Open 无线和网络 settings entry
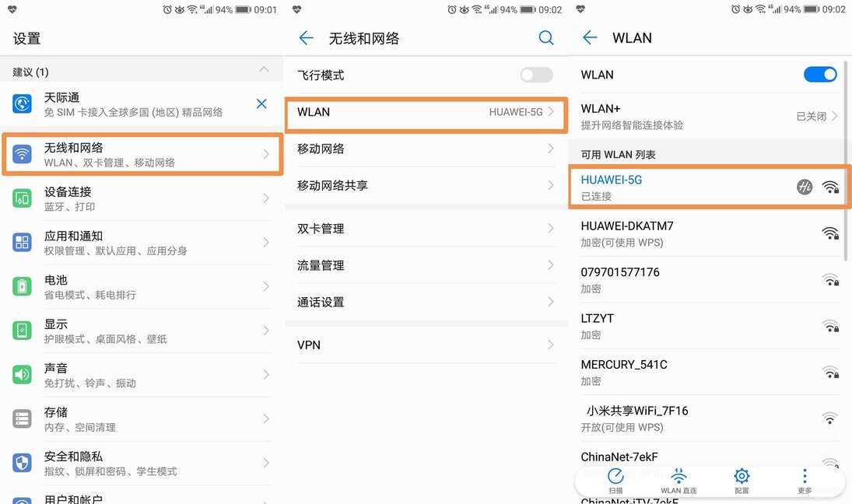Viewport: 852px width, 504px height. click(142, 154)
